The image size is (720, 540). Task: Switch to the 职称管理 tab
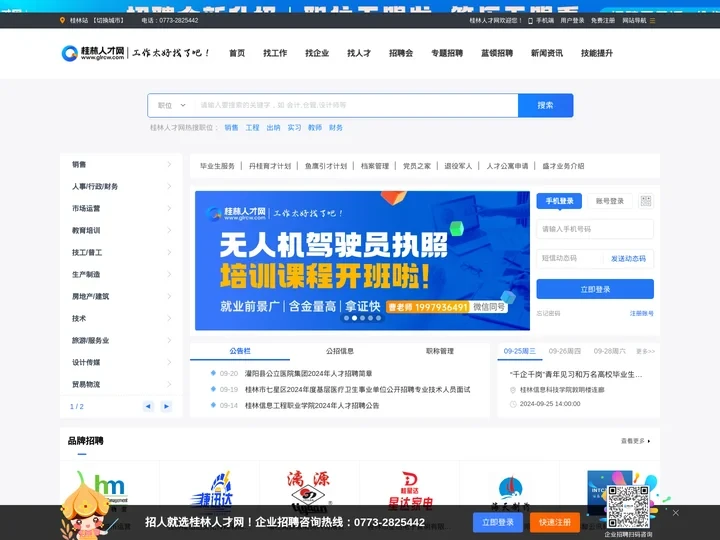point(439,351)
